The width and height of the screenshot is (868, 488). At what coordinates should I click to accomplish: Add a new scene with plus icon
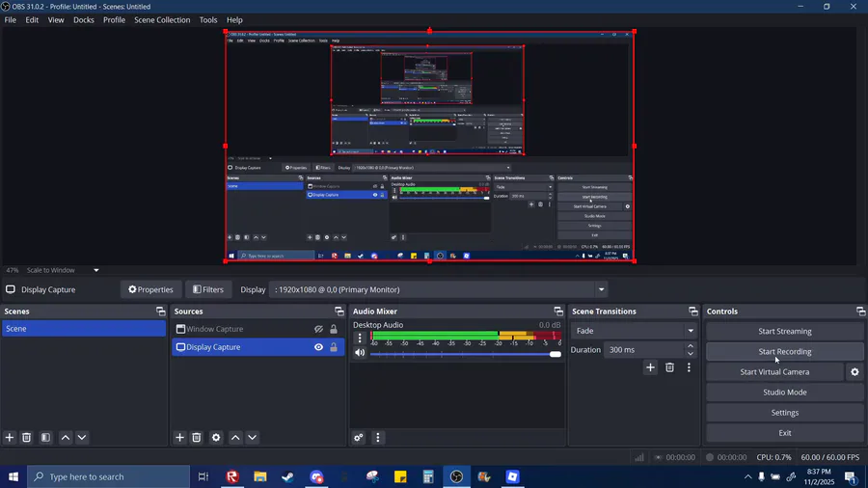[x=10, y=437]
